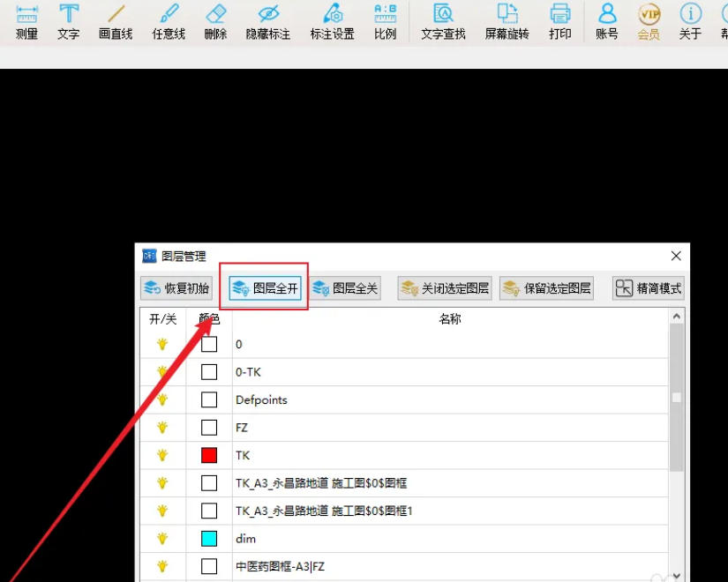Toggle the lightbulb for layer 0
Image resolution: width=728 pixels, height=582 pixels.
[162, 344]
